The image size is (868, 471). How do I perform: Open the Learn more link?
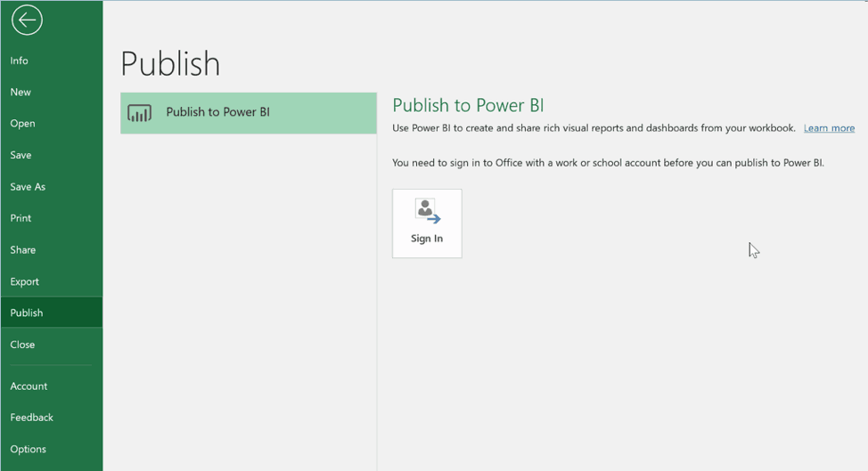click(x=829, y=128)
